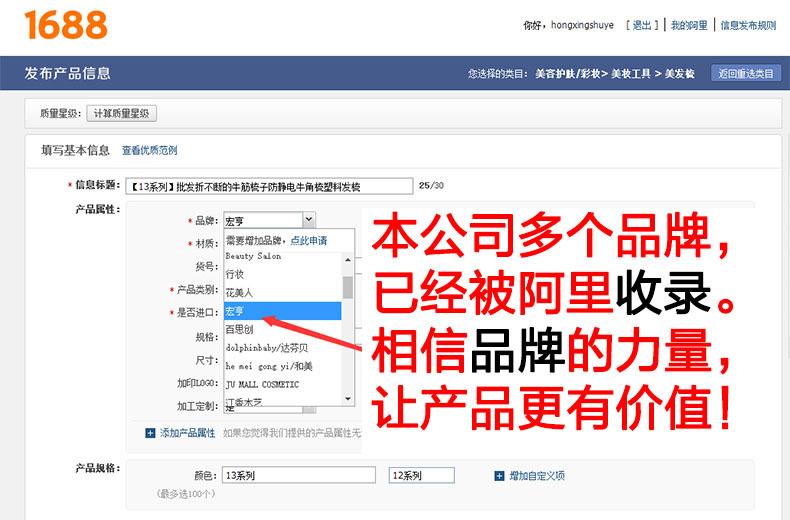Open 我的阿里 link
This screenshot has height=520, width=790.
pyautogui.click(x=689, y=25)
